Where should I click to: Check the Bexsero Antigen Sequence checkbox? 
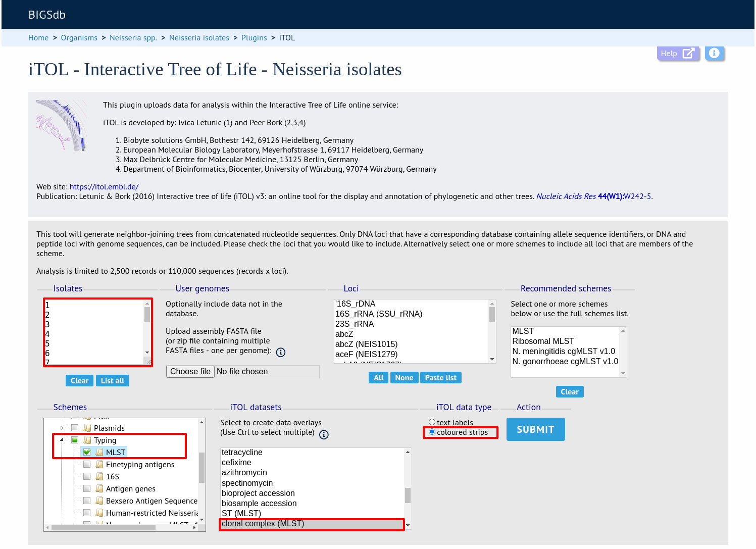tap(87, 501)
